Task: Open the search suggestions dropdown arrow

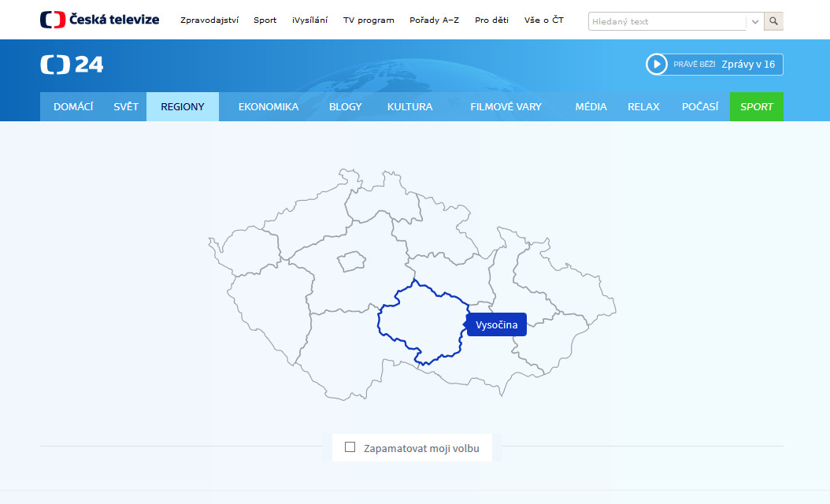Action: point(754,21)
